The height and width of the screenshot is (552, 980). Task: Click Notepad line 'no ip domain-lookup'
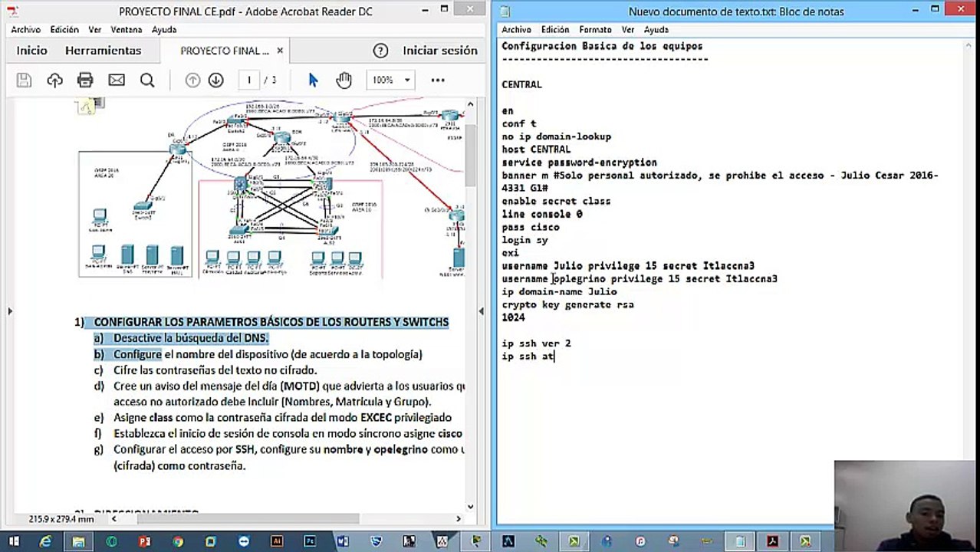(557, 136)
